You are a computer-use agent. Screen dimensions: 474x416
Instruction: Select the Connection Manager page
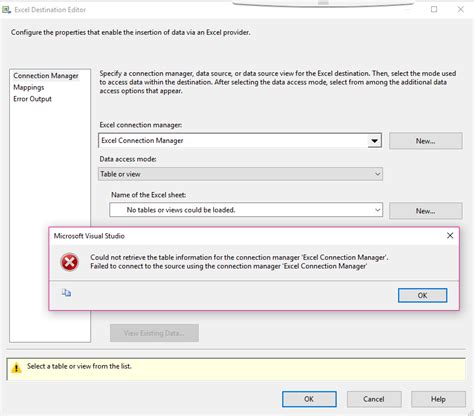pos(46,76)
